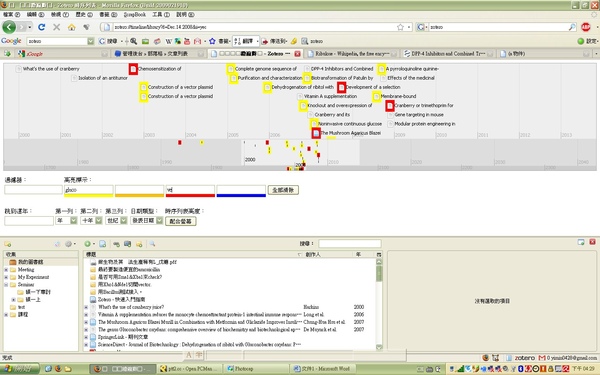
Task: Expand the Vitamin A supplementation item row
Action: (x=86, y=315)
